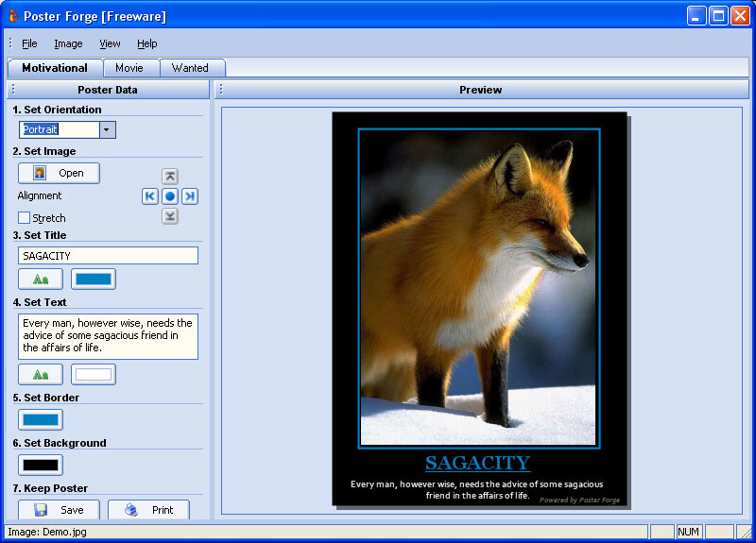This screenshot has height=543, width=756.
Task: Open title font settings Aa icon
Action: pos(41,279)
